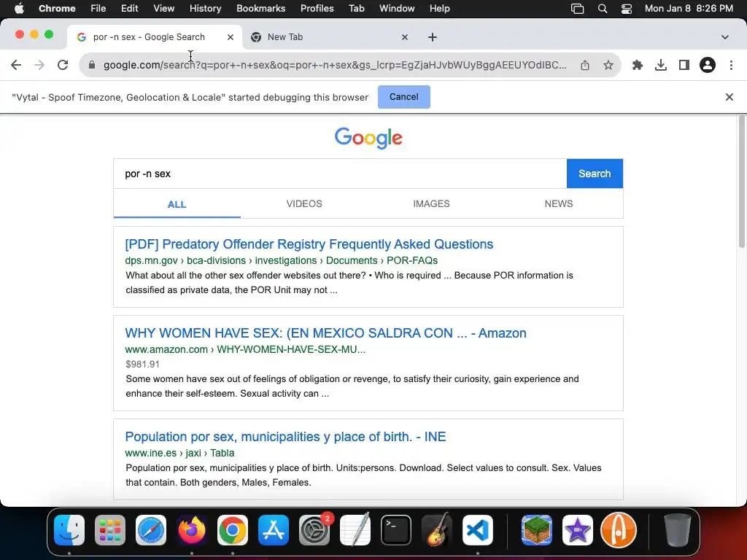Viewport: 747px width, 560px height.
Task: Open Spotlight search in menu bar
Action: click(603, 9)
